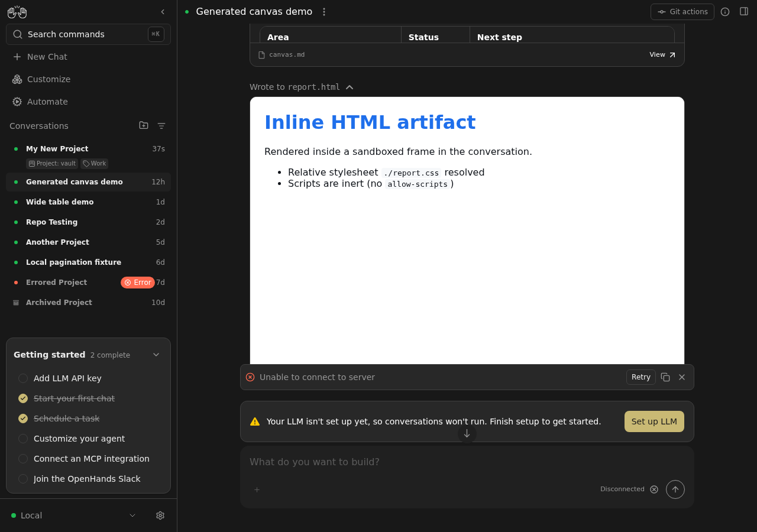
Task: Check off Customize your agent
Action: tap(23, 439)
